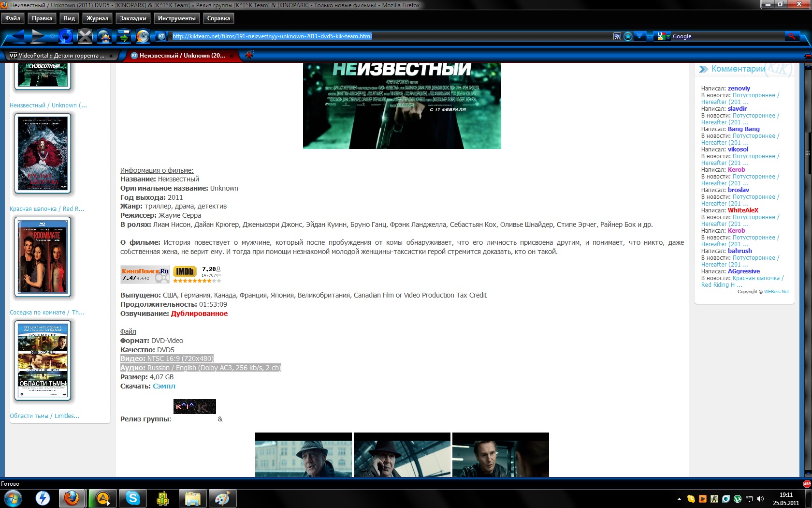Screen dimensions: 812x508
Task: Close the VideoPortal tab
Action: pyautogui.click(x=111, y=56)
